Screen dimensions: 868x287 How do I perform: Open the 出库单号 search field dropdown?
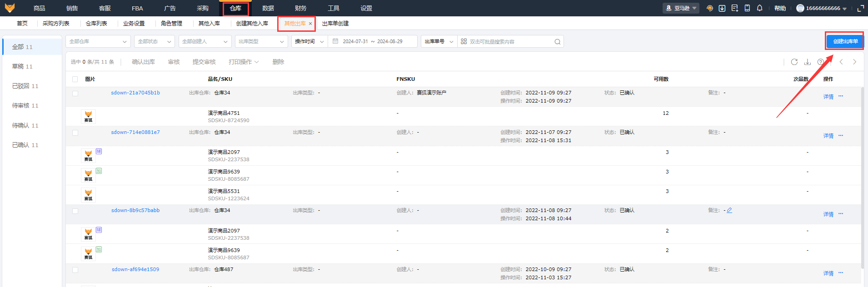coord(439,41)
